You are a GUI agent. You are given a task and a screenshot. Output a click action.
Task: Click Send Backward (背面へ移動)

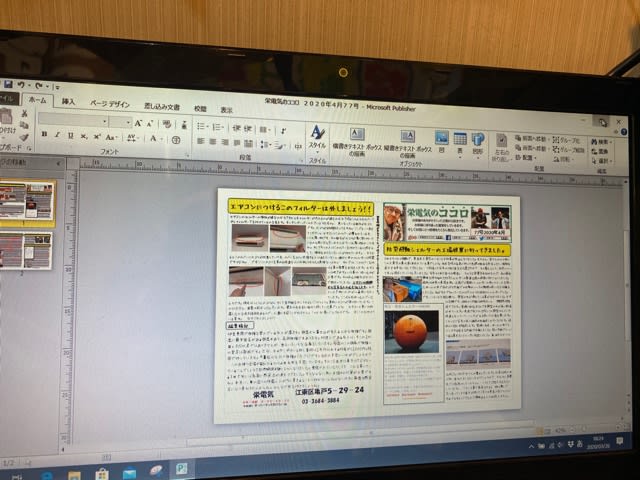[530, 148]
